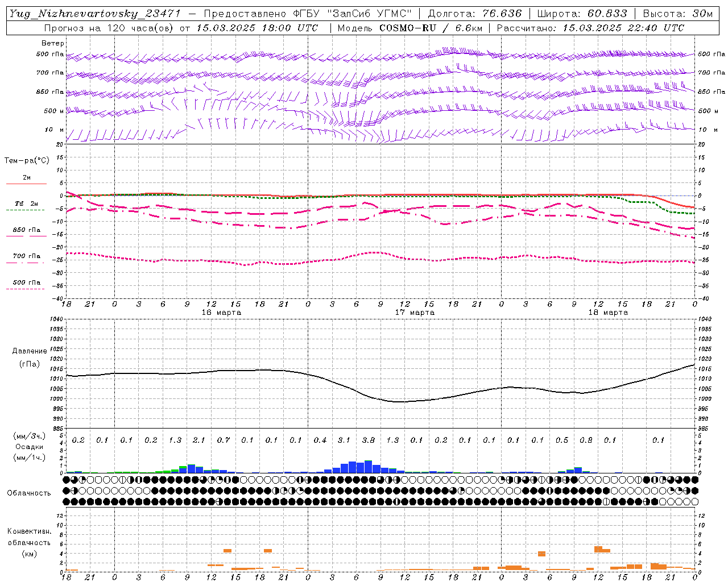The height and width of the screenshot is (582, 728).
Task: Click the 0.8 precipitation total value
Action: 586,440
